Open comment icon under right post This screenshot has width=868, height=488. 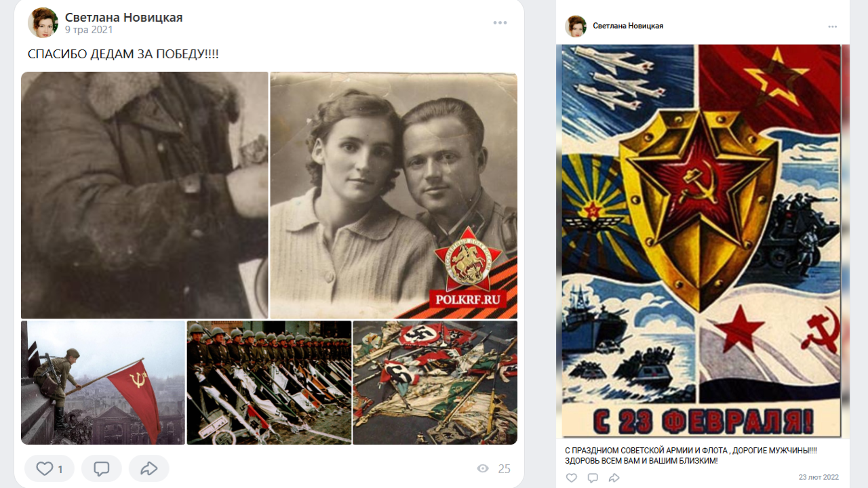click(x=593, y=478)
